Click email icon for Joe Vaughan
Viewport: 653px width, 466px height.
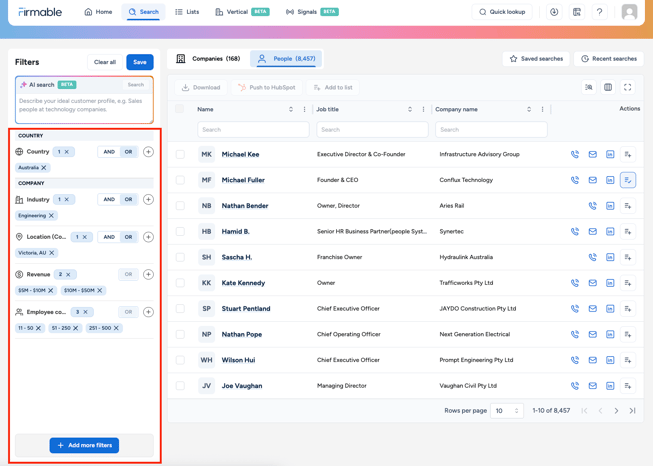[592, 386]
